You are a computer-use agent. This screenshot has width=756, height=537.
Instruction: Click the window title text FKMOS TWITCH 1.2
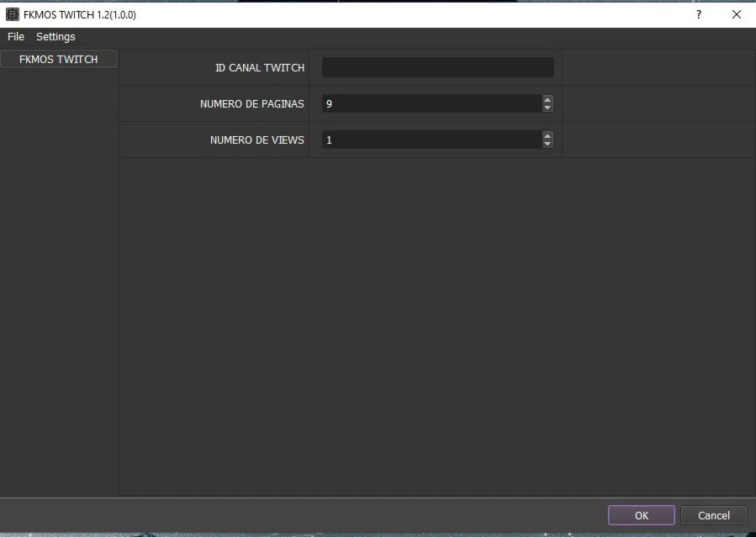pyautogui.click(x=80, y=14)
